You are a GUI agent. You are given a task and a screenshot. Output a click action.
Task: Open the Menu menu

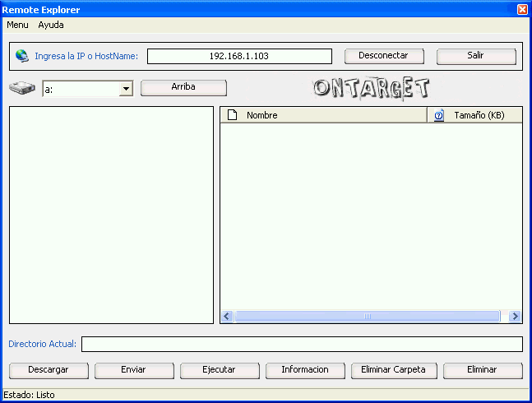[x=17, y=25]
